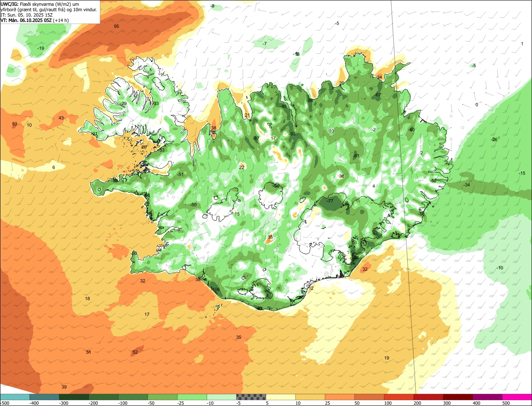Screen dimensions: 532x406
Task: Click the map value '22' on the map
Action: point(241,167)
